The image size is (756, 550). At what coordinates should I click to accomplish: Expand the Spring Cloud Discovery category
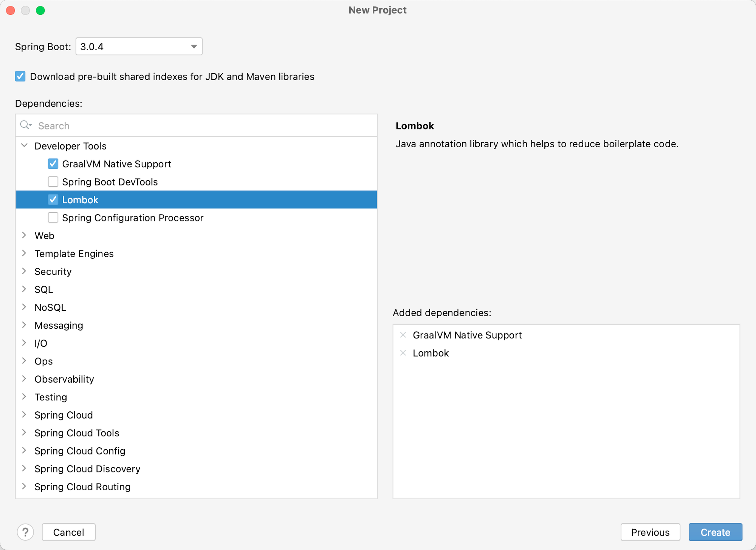coord(25,468)
